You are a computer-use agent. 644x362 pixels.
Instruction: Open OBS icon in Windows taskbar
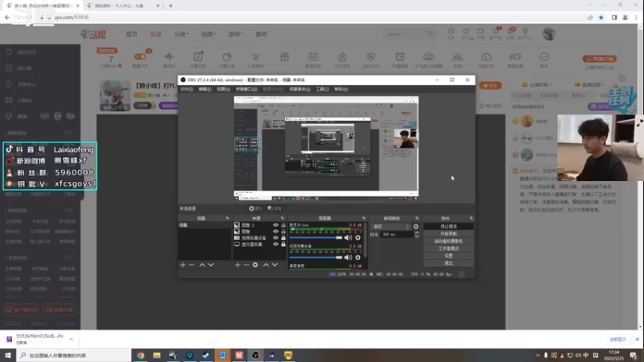pos(255,356)
